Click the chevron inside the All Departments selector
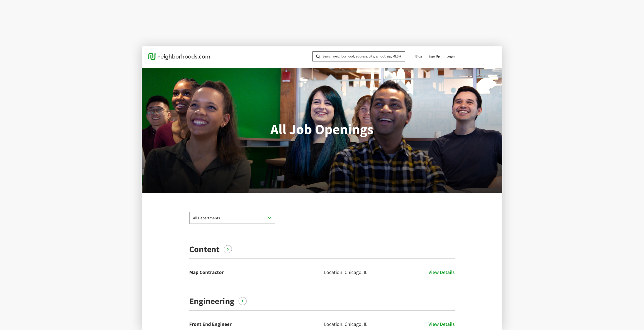The width and height of the screenshot is (644, 330). tap(269, 218)
